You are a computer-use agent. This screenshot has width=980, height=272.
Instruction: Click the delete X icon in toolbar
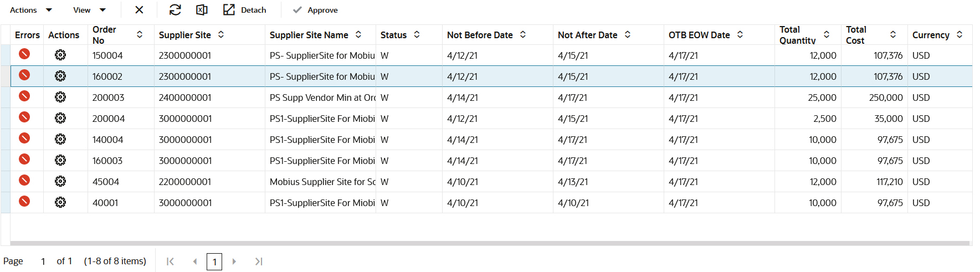(x=139, y=10)
